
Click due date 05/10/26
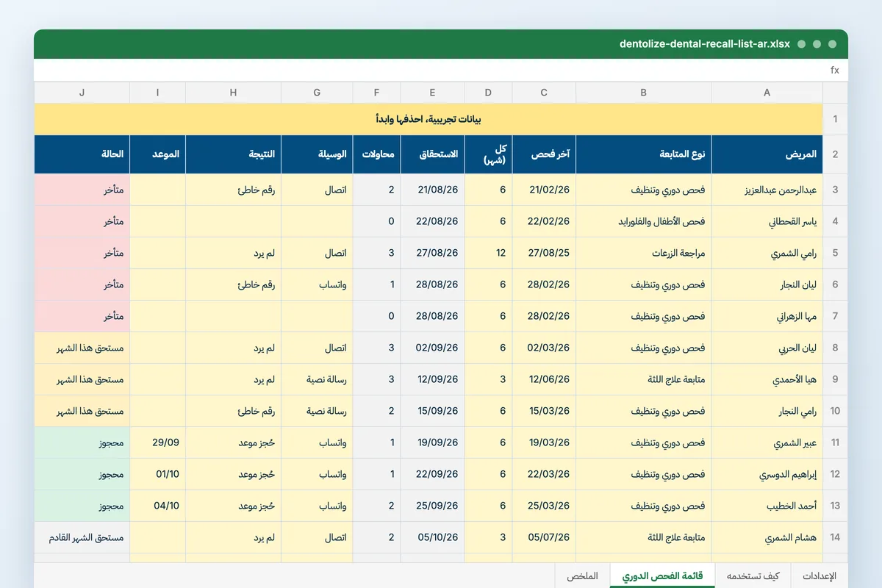pos(432,537)
